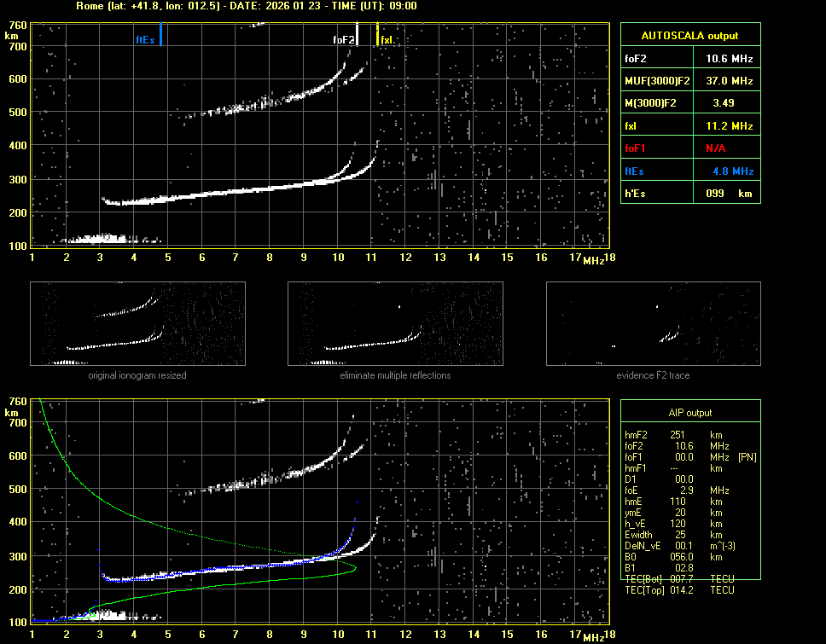The width and height of the screenshot is (826, 644).
Task: Click the blue ftEs marker on top ionogram
Action: pyautogui.click(x=160, y=35)
